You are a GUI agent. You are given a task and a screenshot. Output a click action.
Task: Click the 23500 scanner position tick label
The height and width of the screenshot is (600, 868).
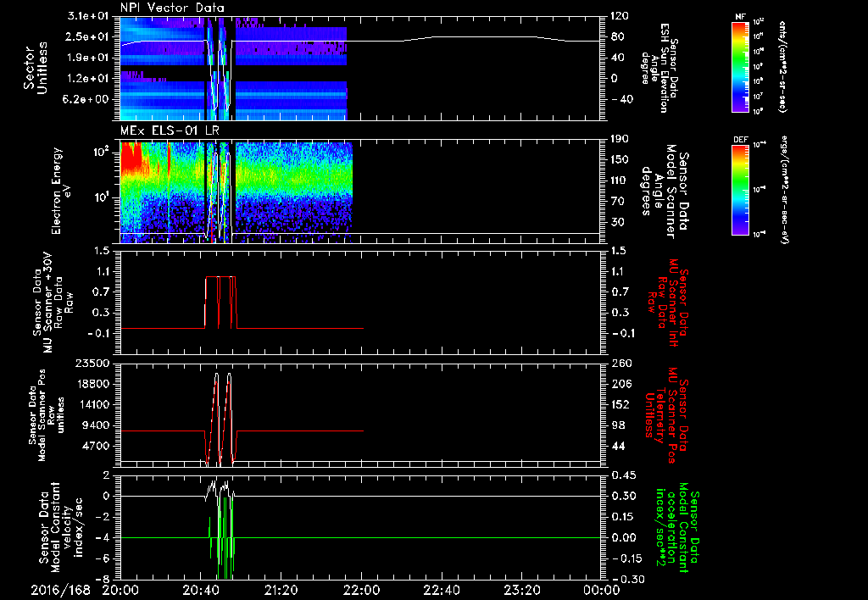click(x=93, y=363)
